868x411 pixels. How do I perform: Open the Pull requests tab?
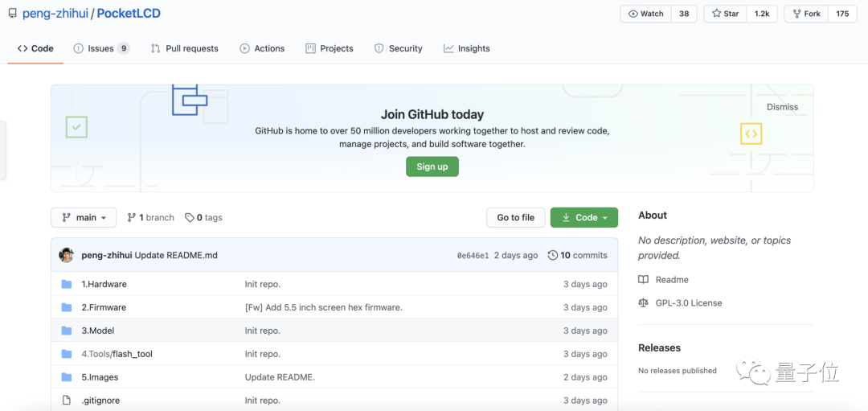pyautogui.click(x=184, y=49)
